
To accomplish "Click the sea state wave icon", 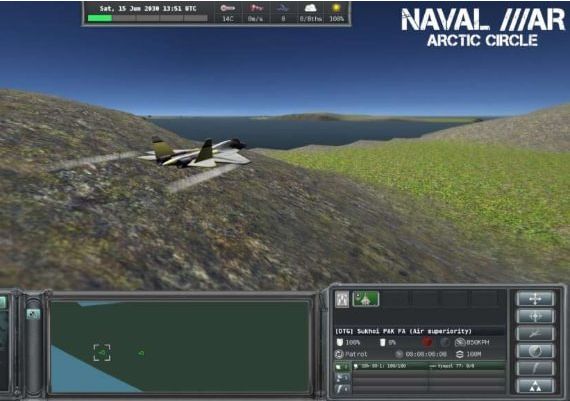I will (x=283, y=8).
